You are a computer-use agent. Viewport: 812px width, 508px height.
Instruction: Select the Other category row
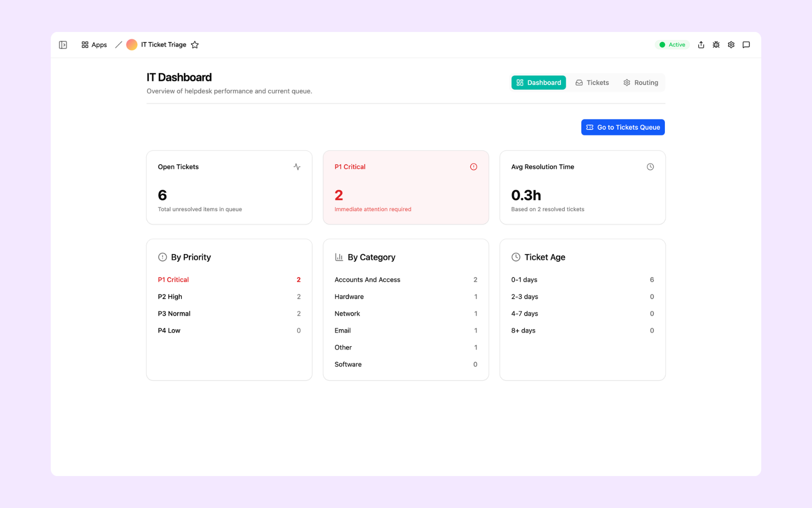pos(406,348)
